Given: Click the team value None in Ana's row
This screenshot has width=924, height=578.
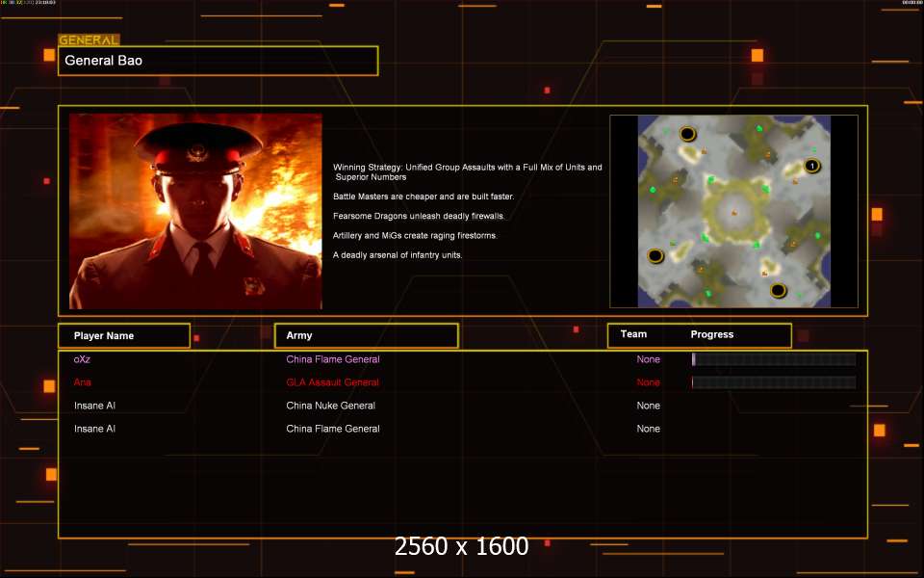Looking at the screenshot, I should pos(648,382).
